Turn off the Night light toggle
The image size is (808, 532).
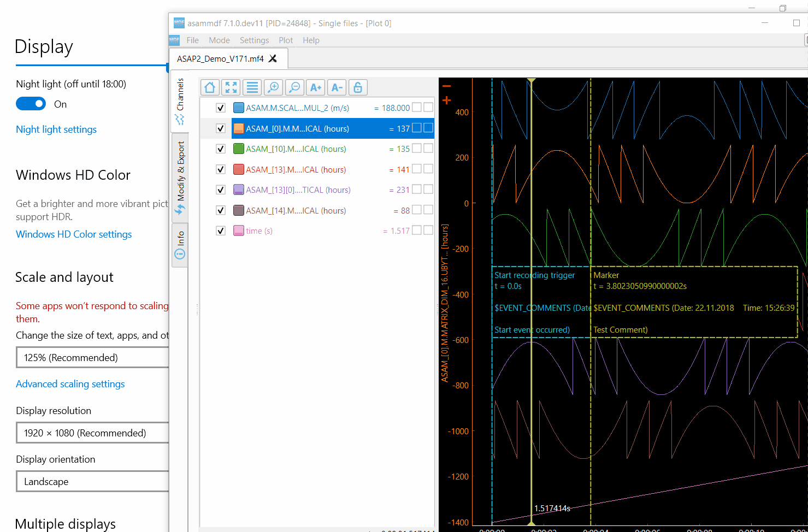click(31, 103)
